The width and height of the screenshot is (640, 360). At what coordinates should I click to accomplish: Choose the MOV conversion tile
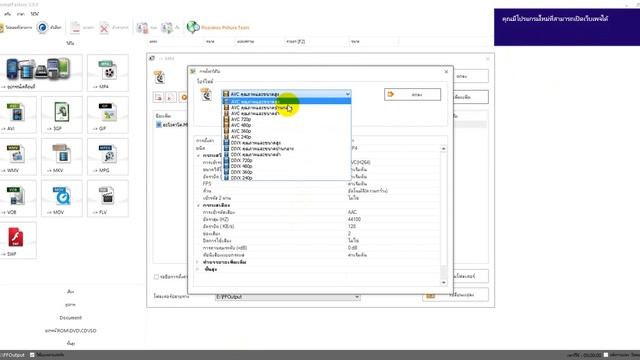pyautogui.click(x=62, y=198)
